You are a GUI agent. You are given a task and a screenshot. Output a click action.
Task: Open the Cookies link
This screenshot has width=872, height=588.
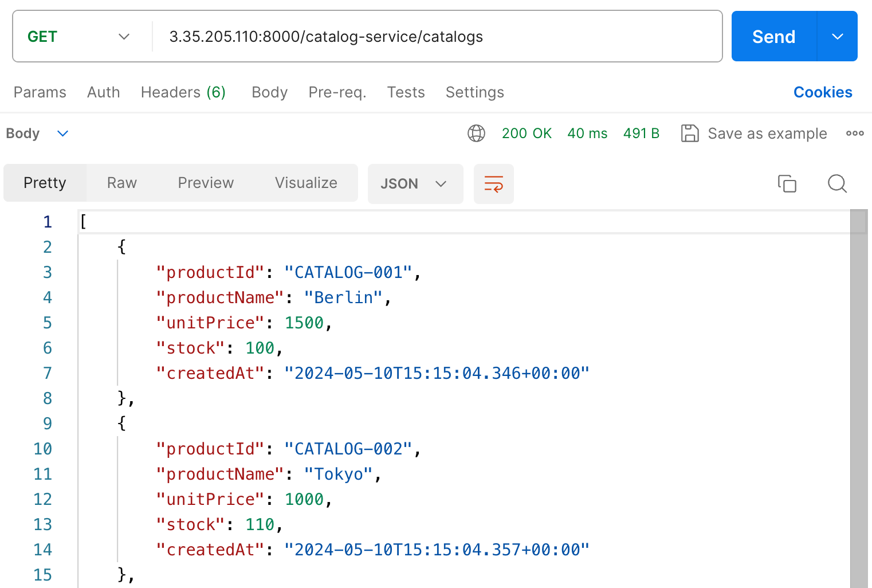tap(823, 92)
